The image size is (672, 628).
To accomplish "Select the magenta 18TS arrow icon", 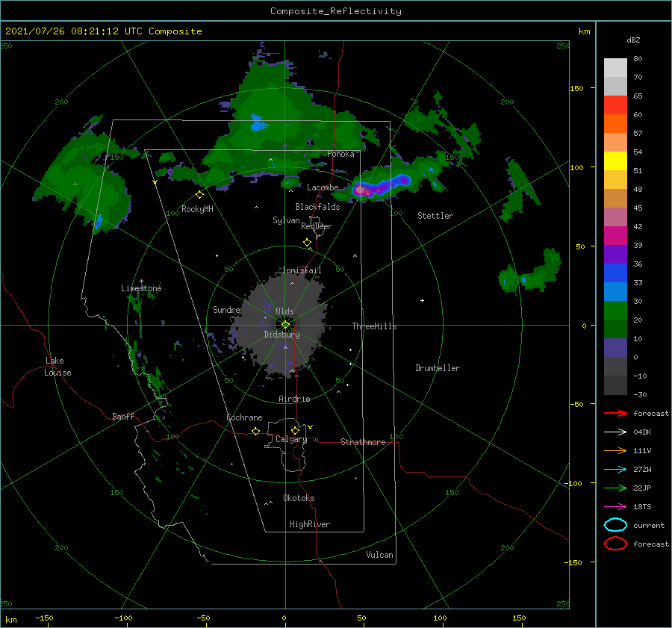I will pyautogui.click(x=615, y=507).
